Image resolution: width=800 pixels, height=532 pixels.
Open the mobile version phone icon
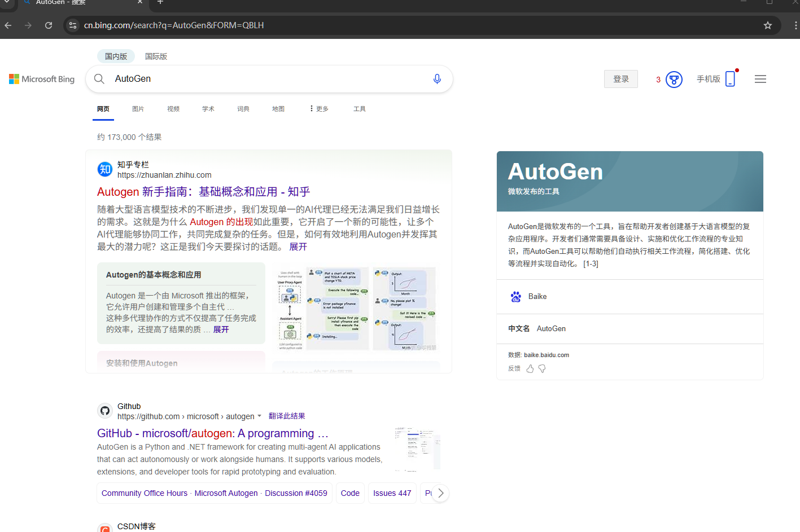click(731, 79)
